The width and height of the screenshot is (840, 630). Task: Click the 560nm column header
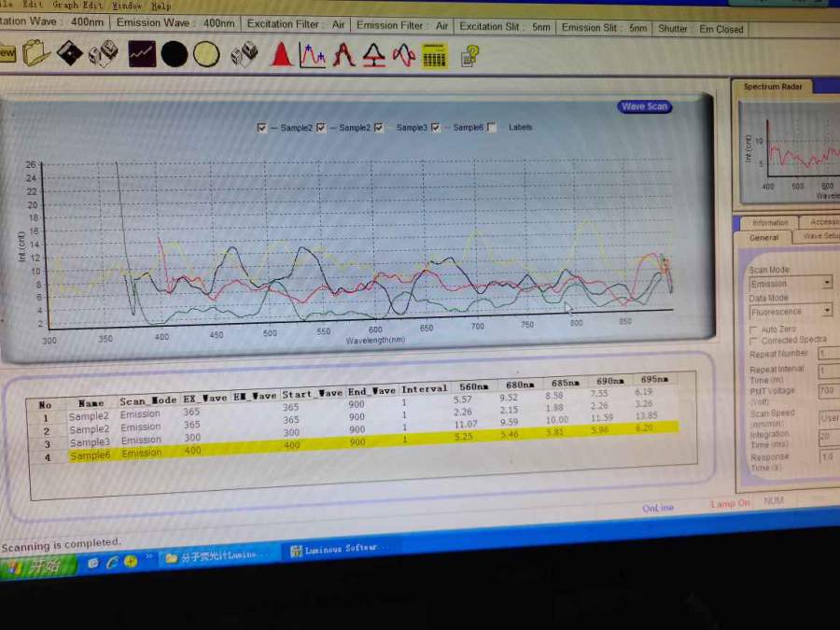pos(473,386)
